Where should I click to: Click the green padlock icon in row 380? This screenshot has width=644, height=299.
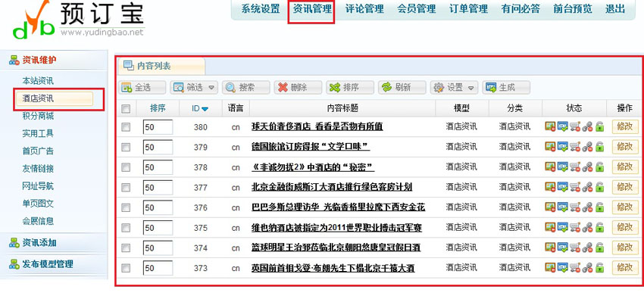point(599,126)
